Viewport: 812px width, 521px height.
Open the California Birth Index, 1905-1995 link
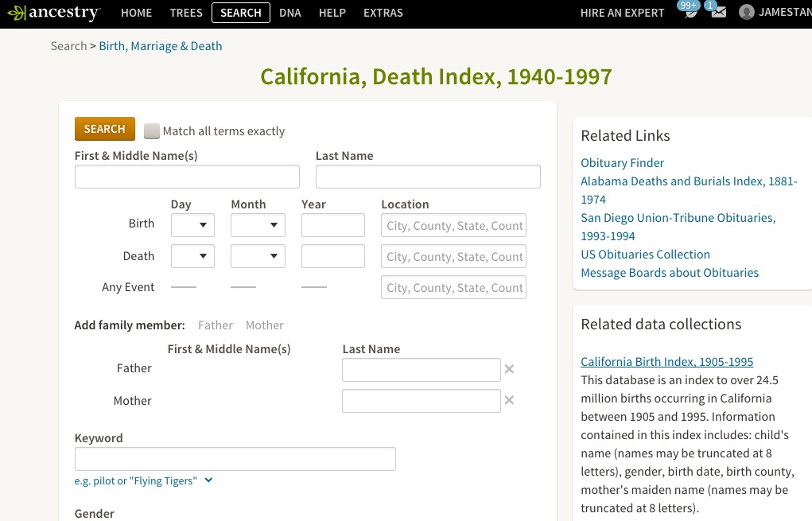pos(666,361)
